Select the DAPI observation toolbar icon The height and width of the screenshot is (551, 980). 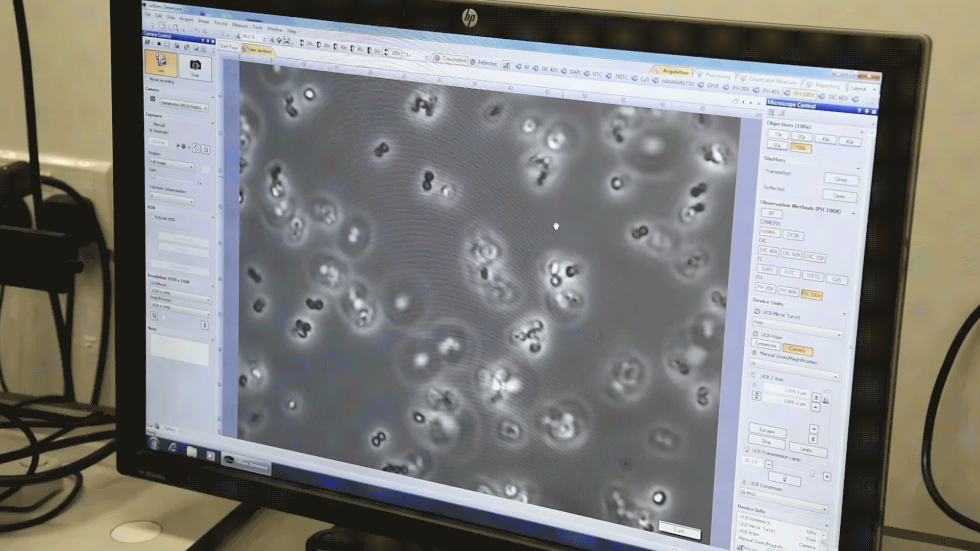tap(571, 71)
